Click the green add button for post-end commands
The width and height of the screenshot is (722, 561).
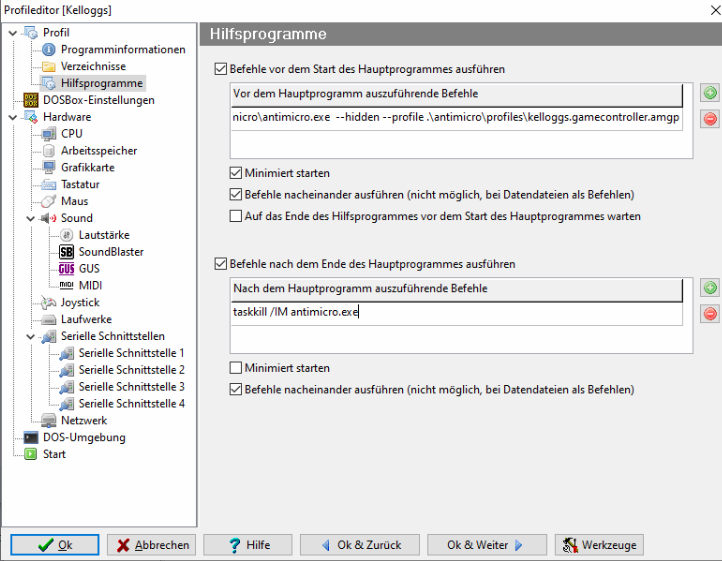pyautogui.click(x=710, y=288)
